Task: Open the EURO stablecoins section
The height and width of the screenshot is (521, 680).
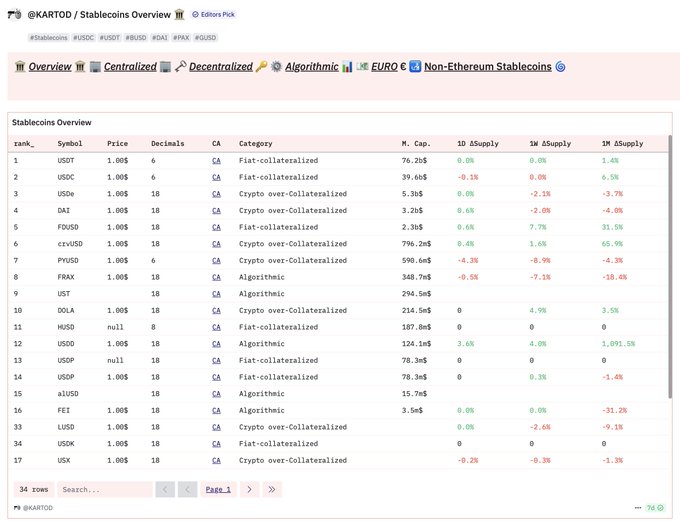Action: tap(384, 67)
